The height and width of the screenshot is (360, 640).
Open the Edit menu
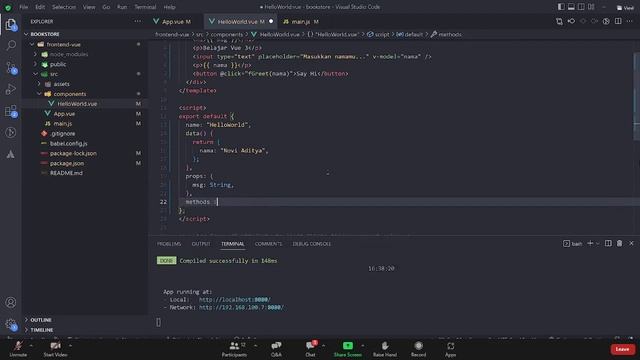tap(40, 7)
